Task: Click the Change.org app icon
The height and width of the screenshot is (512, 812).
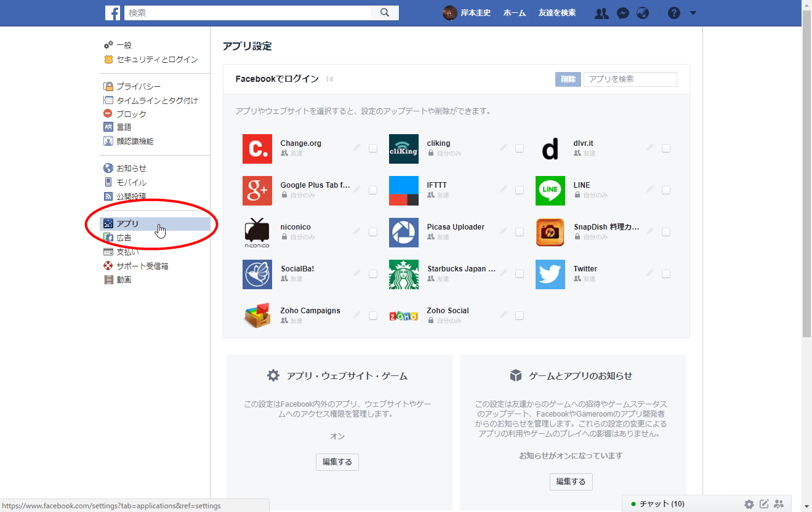Action: click(257, 148)
